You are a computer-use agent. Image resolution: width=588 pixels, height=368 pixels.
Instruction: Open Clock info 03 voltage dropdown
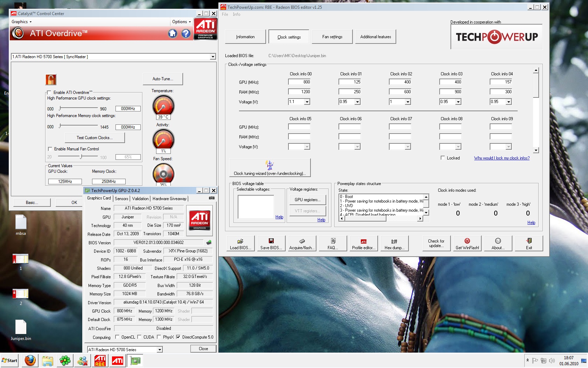[458, 102]
